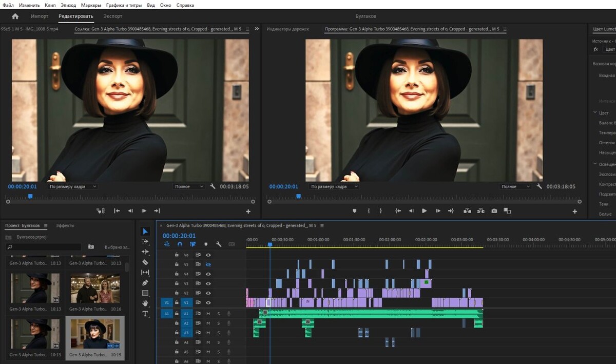Show overflow panels chevron in Source group
This screenshot has width=616, height=364.
(257, 29)
